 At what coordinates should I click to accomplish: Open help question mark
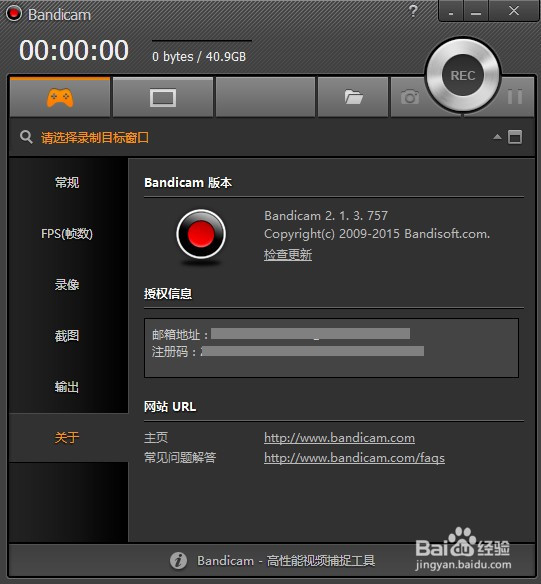[x=413, y=12]
